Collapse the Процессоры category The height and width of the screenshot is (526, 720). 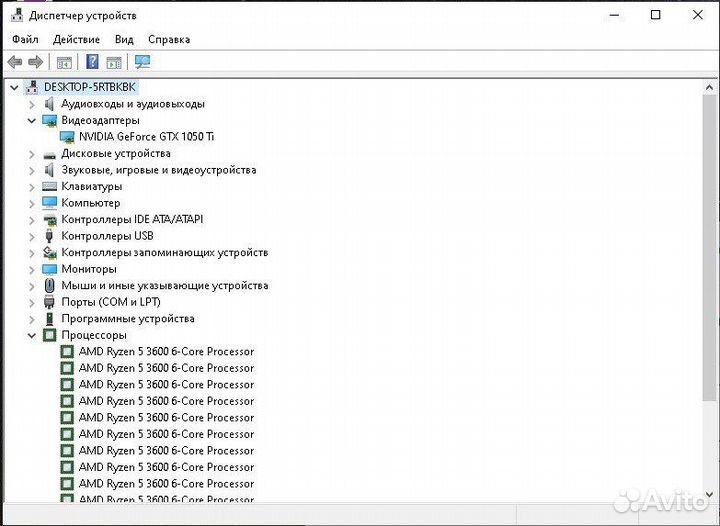(32, 335)
